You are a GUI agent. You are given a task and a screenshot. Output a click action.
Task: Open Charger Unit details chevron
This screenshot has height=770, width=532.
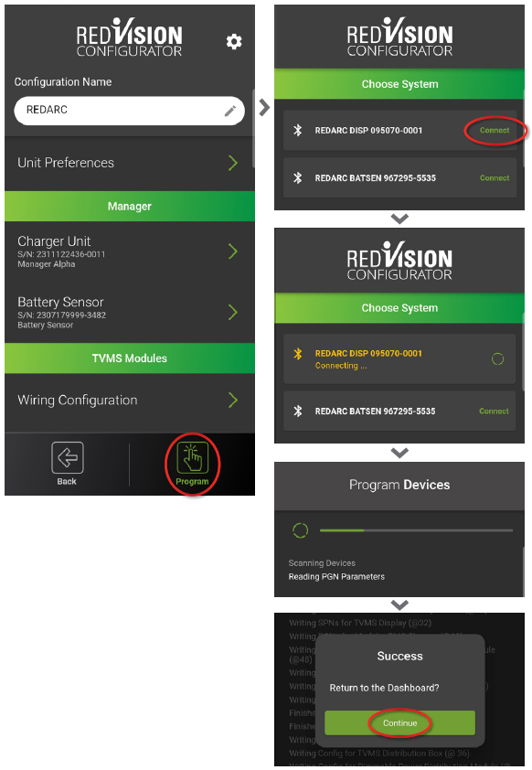233,251
